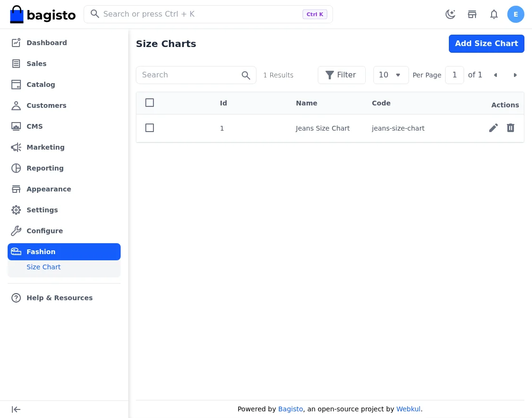Click Add Size Chart button

(486, 44)
